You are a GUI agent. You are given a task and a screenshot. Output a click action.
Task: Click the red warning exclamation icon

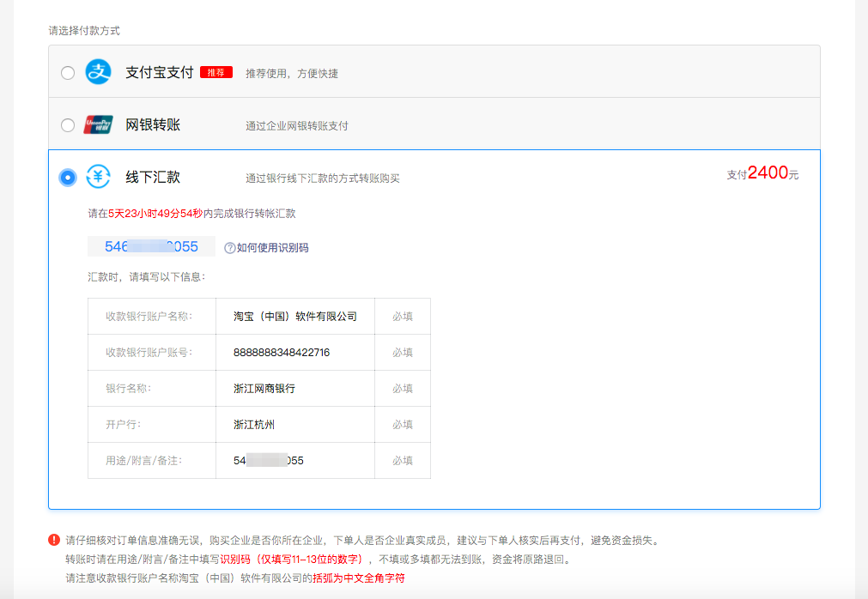click(x=54, y=540)
